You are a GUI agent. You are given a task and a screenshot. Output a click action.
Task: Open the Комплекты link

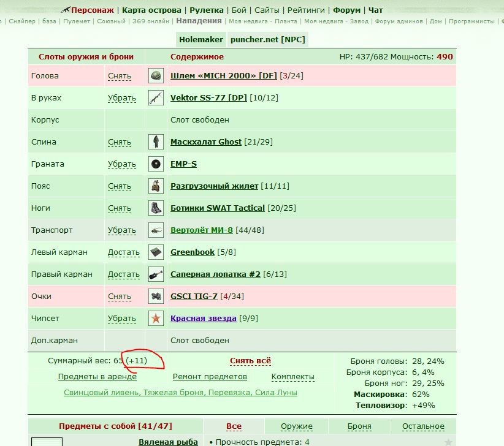coord(293,377)
